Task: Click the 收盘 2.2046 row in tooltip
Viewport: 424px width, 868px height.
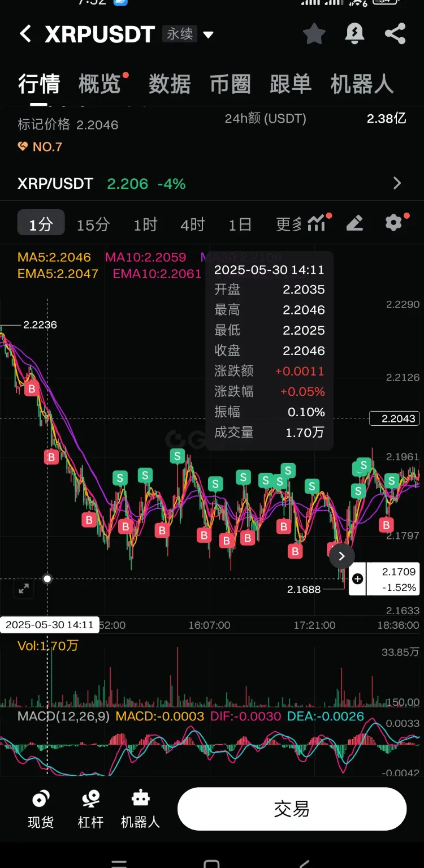Action: 270,351
